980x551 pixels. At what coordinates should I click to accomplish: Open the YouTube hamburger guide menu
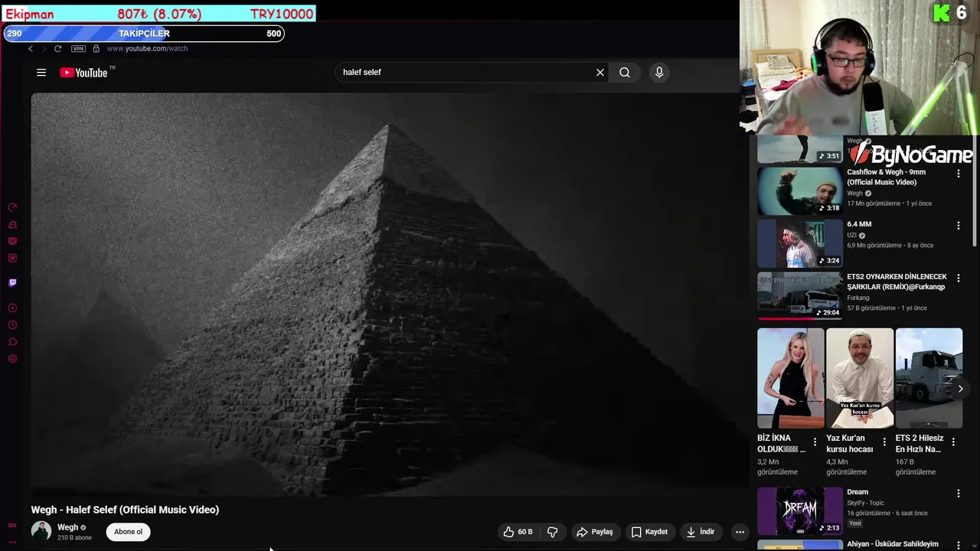[41, 73]
